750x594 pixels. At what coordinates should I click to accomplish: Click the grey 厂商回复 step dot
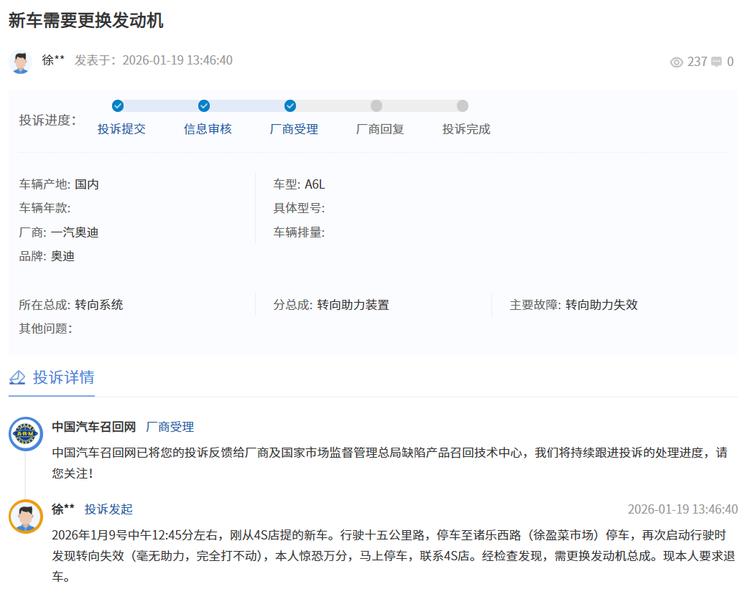(x=376, y=106)
